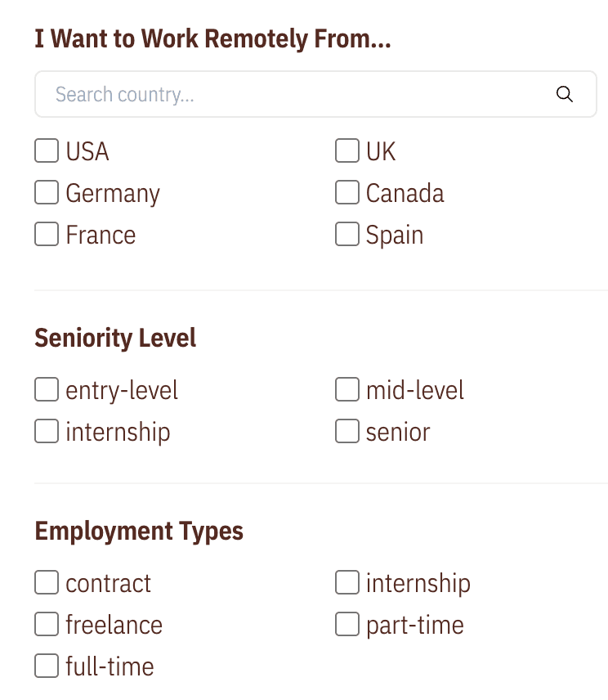
Task: Tick internship under Seniority Level
Action: [47, 432]
